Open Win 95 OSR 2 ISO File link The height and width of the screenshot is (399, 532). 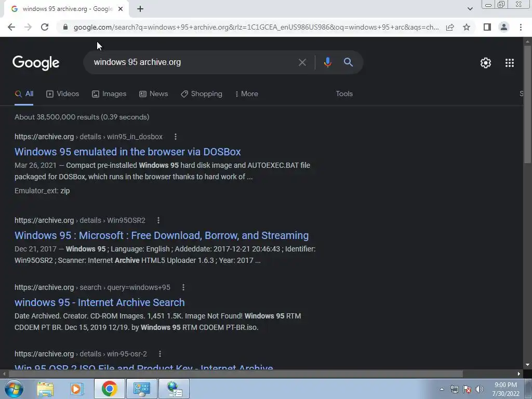click(x=144, y=367)
